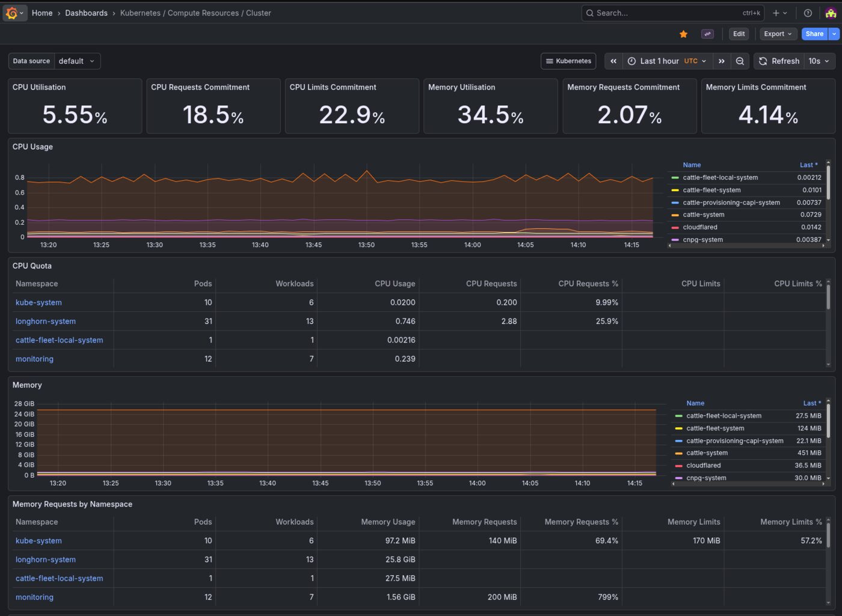Open longhorn-system link in Memory Requests table

click(46, 560)
